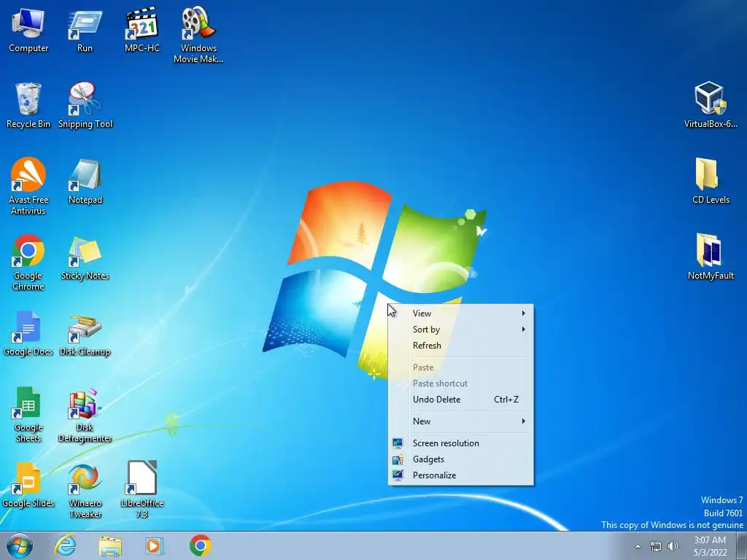Select the Computer desktop icon
The height and width of the screenshot is (560, 747).
(28, 31)
